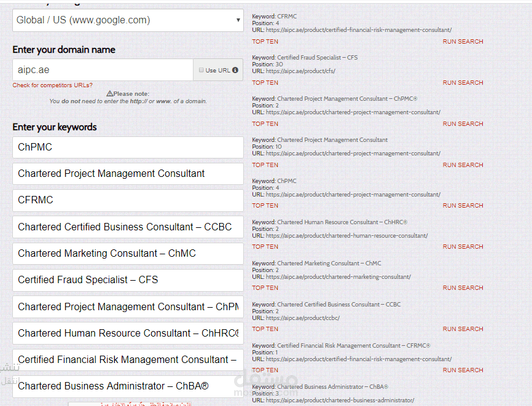This screenshot has width=532, height=406.
Task: Click the Position: 10 result text
Action: tap(267, 147)
